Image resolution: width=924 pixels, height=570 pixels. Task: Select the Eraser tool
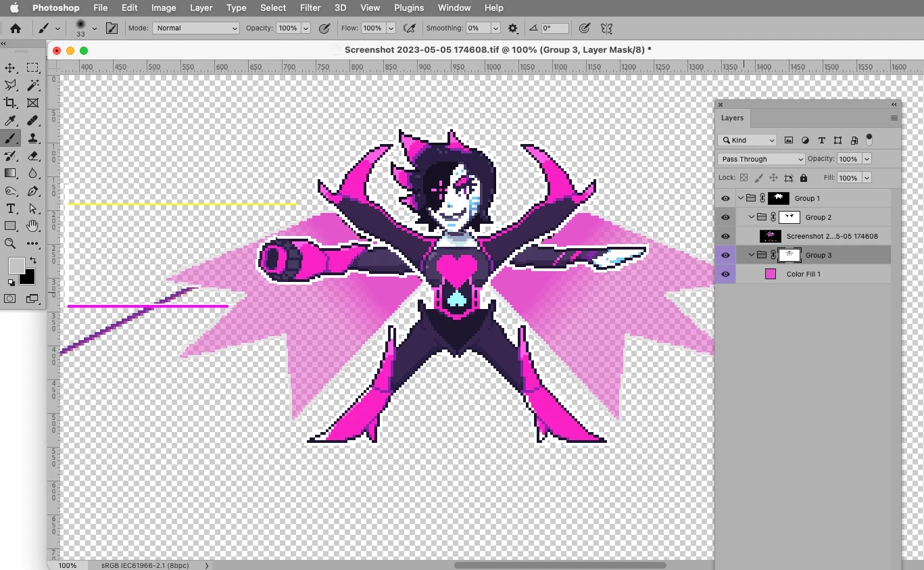click(32, 156)
